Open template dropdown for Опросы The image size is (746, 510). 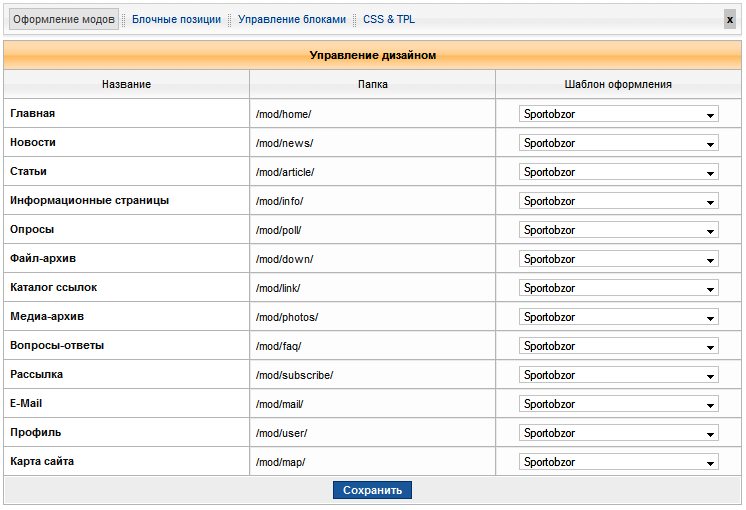[618, 230]
